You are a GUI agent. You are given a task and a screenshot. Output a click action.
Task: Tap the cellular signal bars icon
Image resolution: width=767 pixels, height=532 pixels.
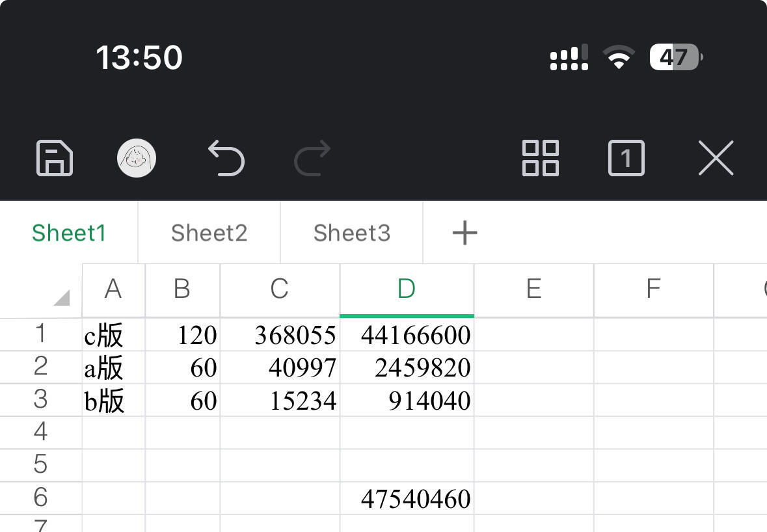[x=569, y=58]
